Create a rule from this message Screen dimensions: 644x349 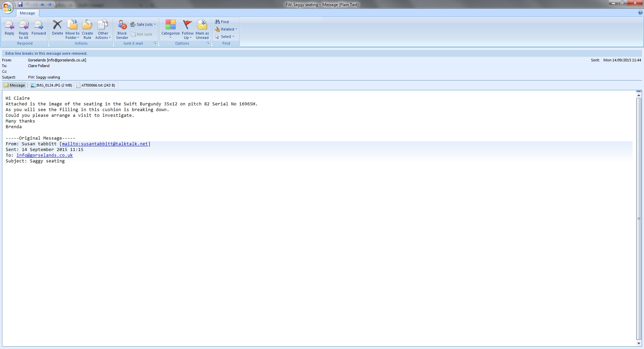(x=87, y=30)
